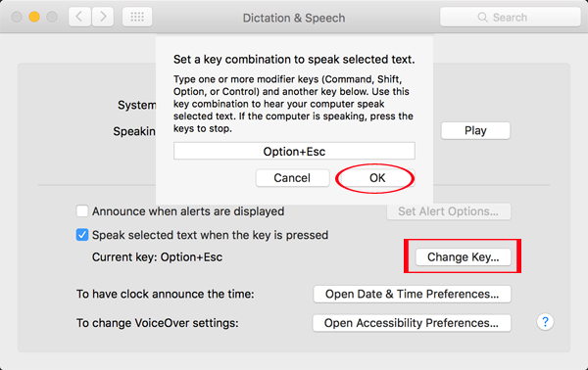Cancel the key combination dialog
This screenshot has width=588, height=370.
tap(292, 178)
